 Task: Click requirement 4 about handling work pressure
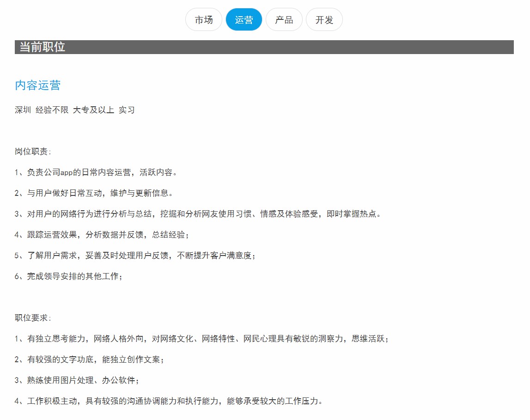[x=168, y=401]
